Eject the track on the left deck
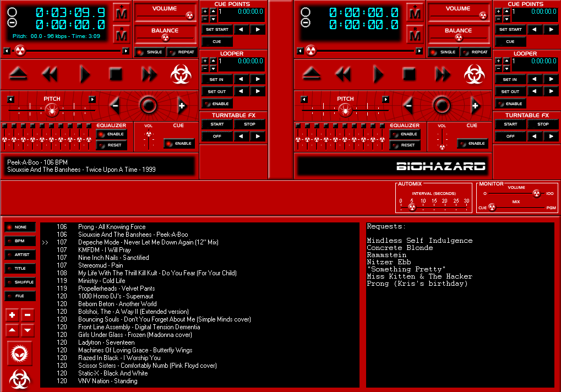 [x=18, y=74]
